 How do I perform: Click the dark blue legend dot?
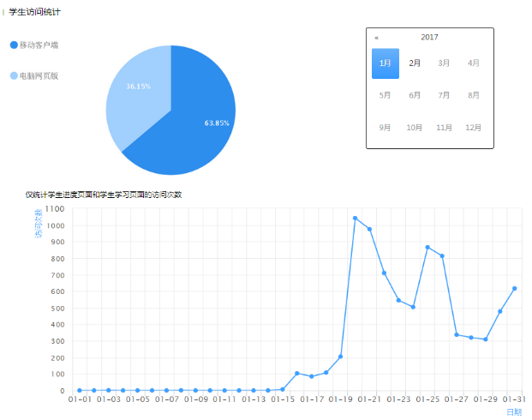(x=14, y=45)
